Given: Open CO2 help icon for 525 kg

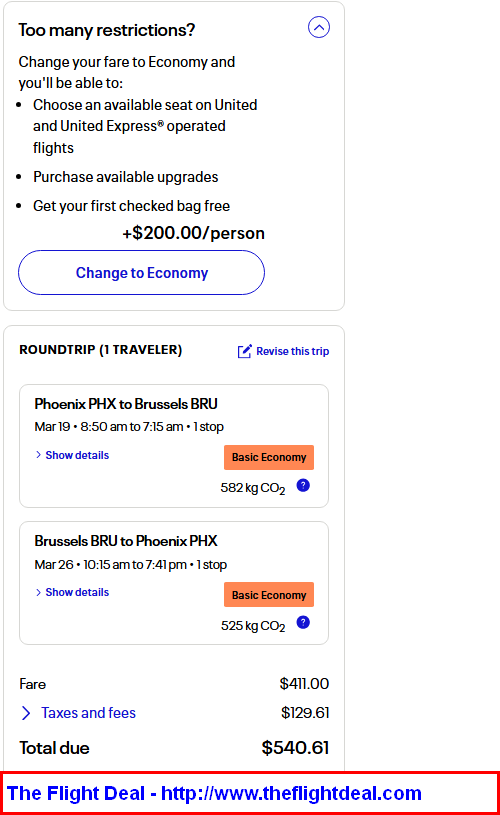Looking at the screenshot, I should click(303, 623).
